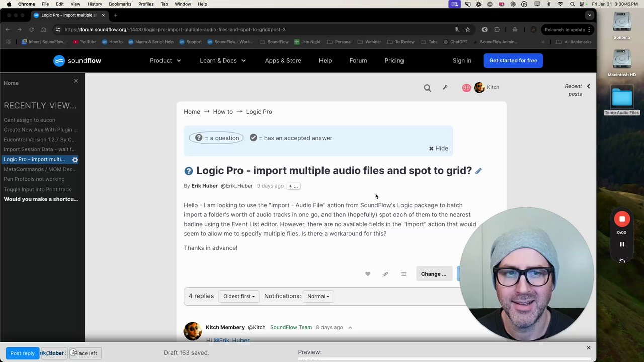Collapse the Recent posts panel chevron
Image resolution: width=644 pixels, height=362 pixels.
pyautogui.click(x=588, y=87)
